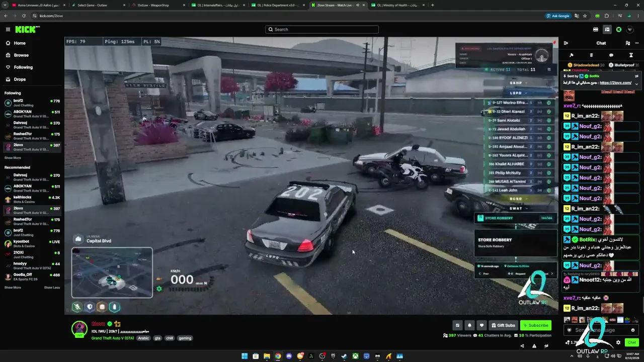Open the keithlocks recommended channel

coord(32,199)
